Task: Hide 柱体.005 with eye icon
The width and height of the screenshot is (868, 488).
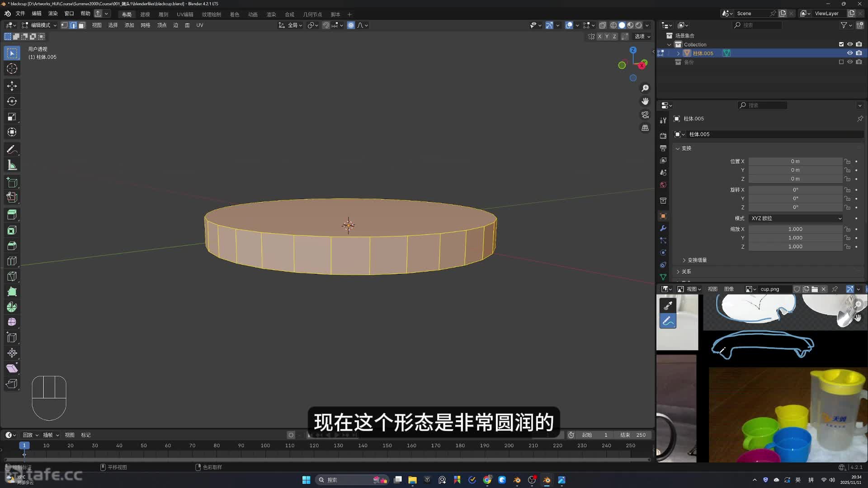Action: coord(850,53)
